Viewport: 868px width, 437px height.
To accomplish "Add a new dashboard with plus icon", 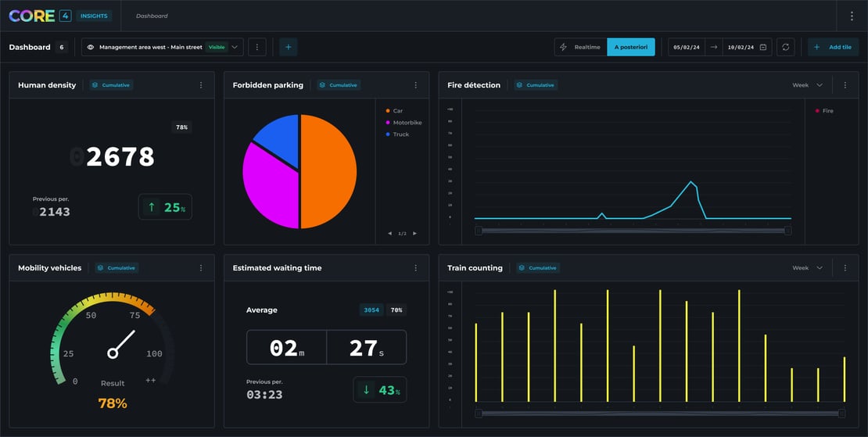I will click(x=288, y=47).
